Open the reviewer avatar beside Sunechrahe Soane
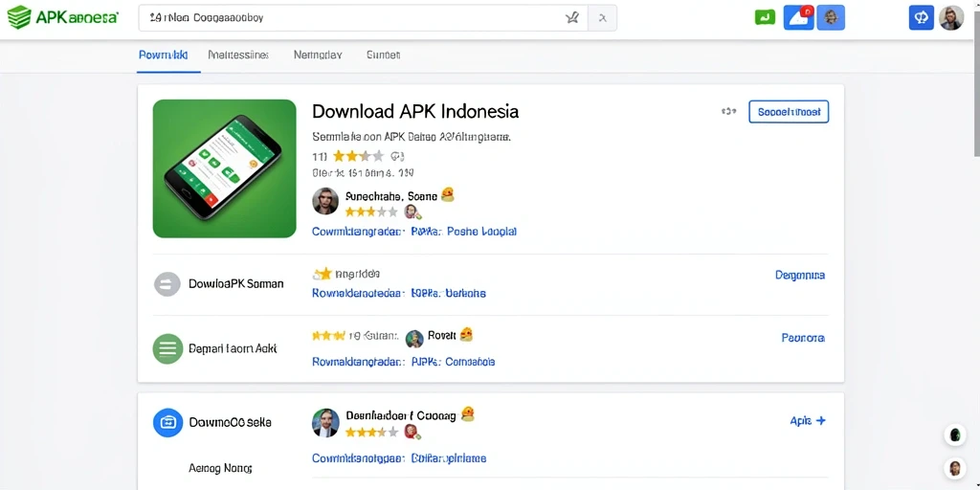The width and height of the screenshot is (980, 490). [325, 201]
